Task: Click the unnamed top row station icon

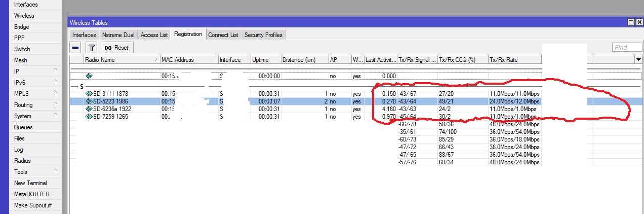Action: click(89, 76)
